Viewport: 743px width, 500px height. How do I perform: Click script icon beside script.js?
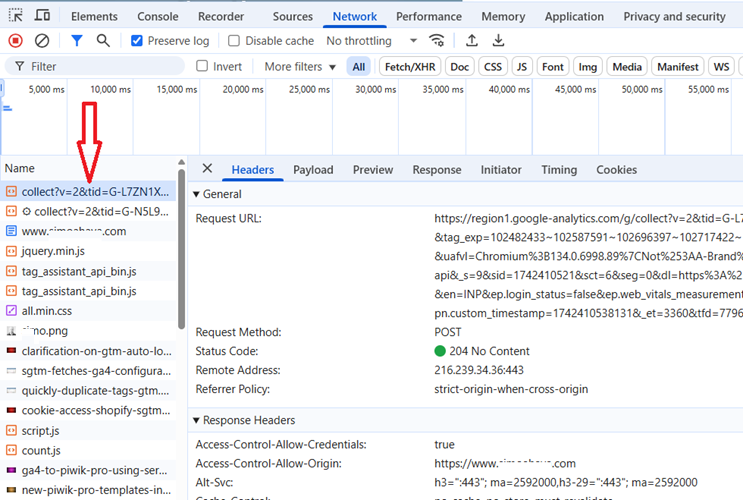pyautogui.click(x=11, y=430)
